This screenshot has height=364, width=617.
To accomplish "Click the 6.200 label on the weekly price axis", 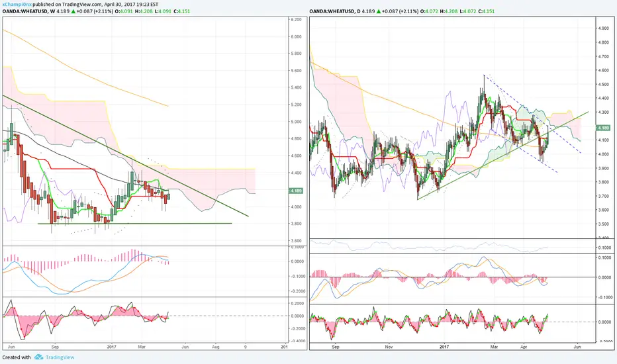I will [x=296, y=19].
